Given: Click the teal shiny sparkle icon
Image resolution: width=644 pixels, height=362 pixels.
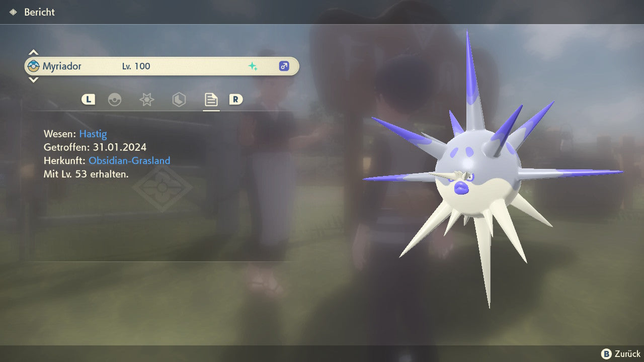Looking at the screenshot, I should 253,66.
